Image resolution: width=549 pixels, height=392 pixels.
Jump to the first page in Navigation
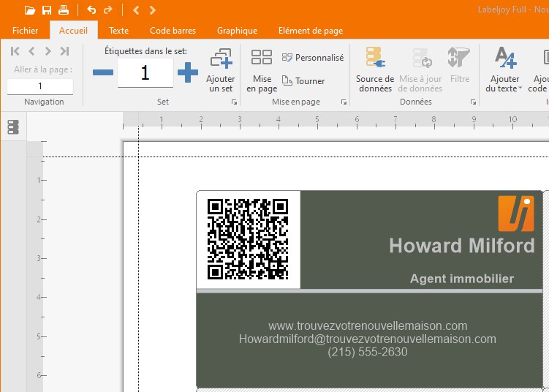point(15,51)
